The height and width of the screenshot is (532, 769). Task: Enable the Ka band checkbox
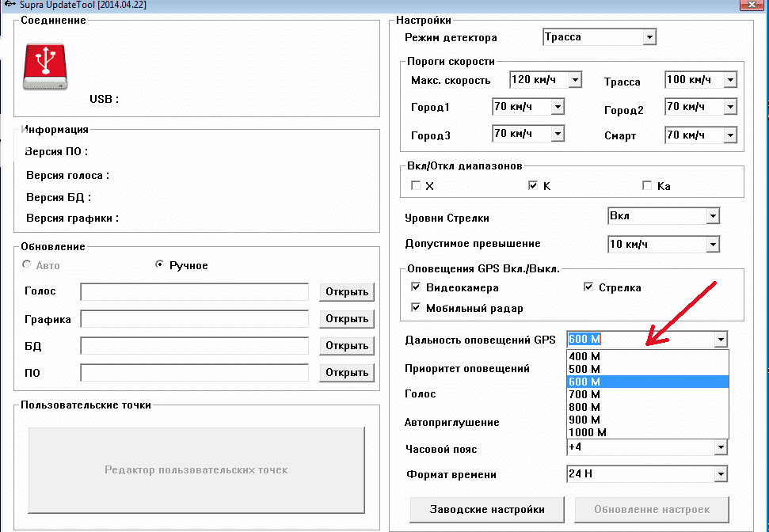649,186
